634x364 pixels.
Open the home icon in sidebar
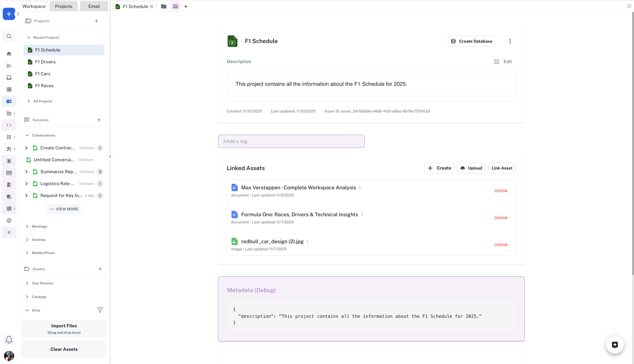(x=9, y=54)
